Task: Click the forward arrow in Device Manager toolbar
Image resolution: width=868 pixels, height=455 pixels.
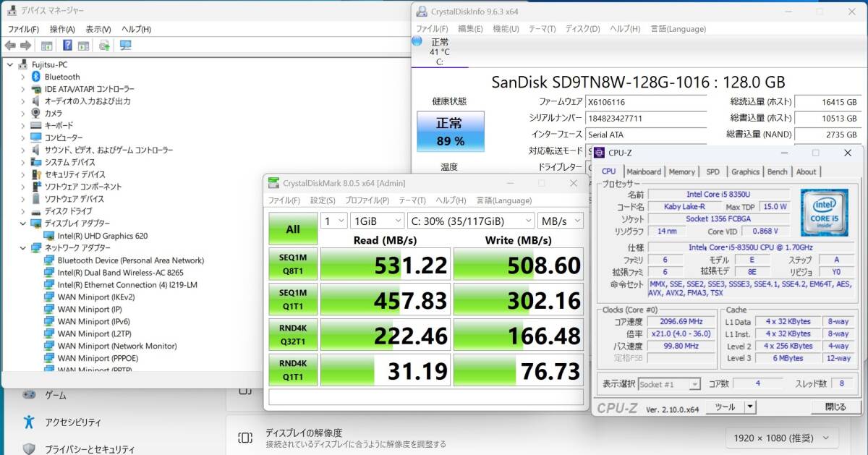Action: [x=25, y=45]
